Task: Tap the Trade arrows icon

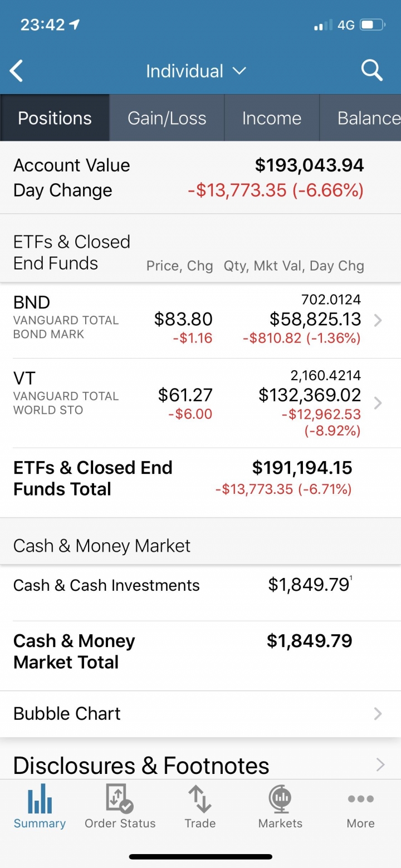Action: pos(200,798)
